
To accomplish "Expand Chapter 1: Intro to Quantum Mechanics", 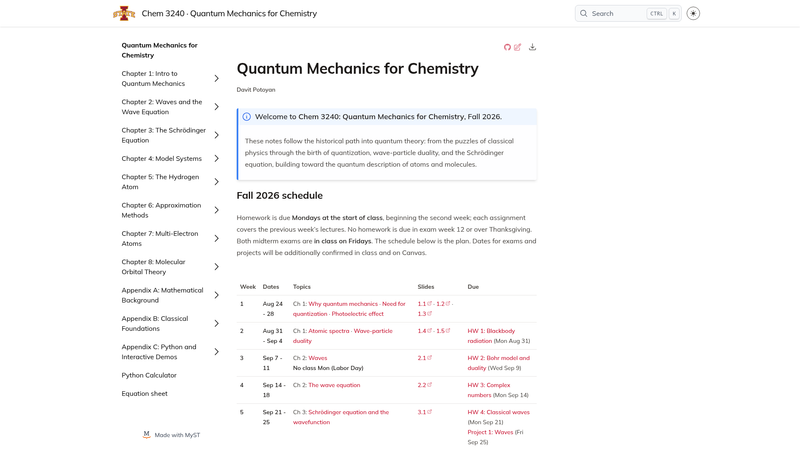I will (216, 79).
